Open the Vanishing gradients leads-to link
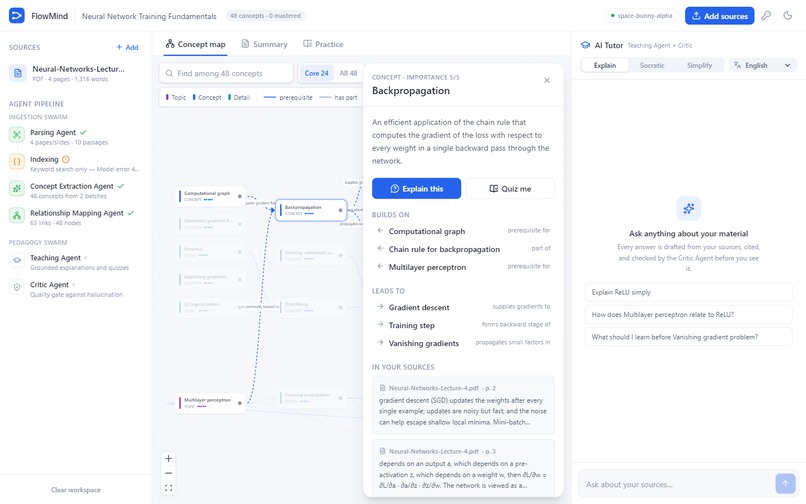The image size is (806, 504). coord(463,343)
